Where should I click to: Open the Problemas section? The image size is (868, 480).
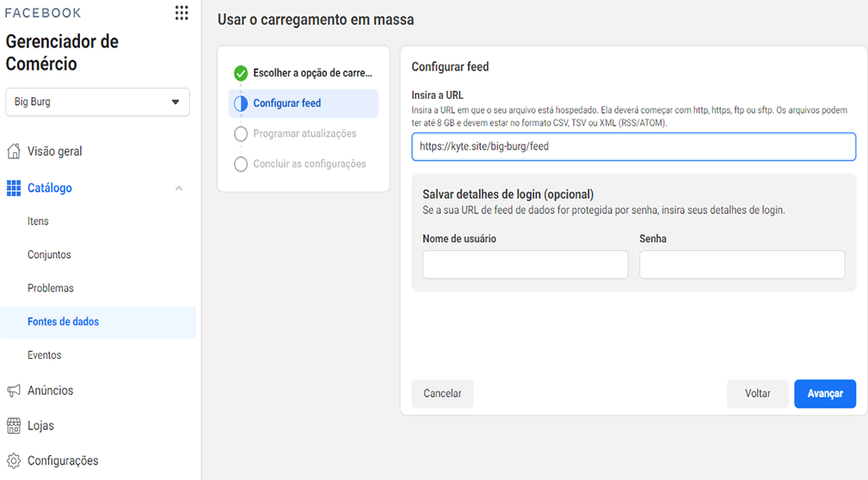point(51,288)
